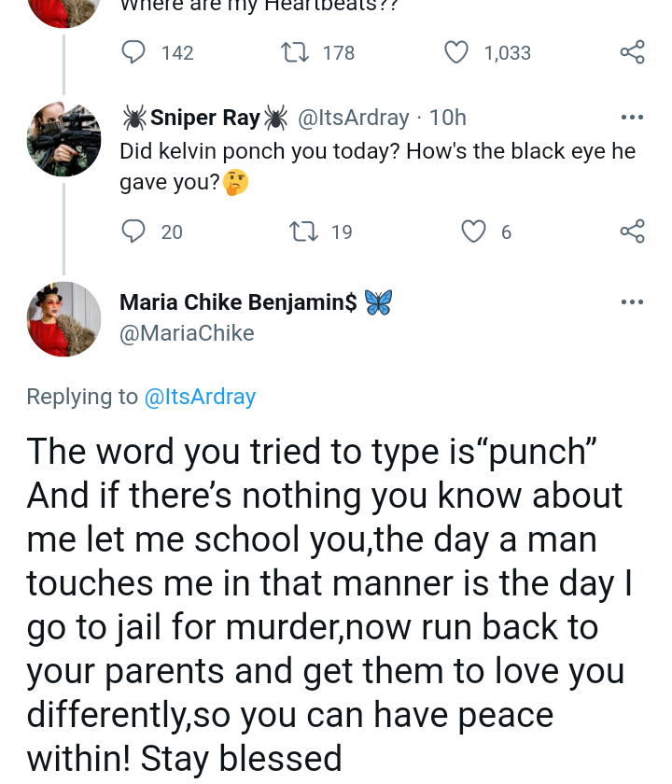Open the Sniper Ray display name
The image size is (672, 784).
205,118
